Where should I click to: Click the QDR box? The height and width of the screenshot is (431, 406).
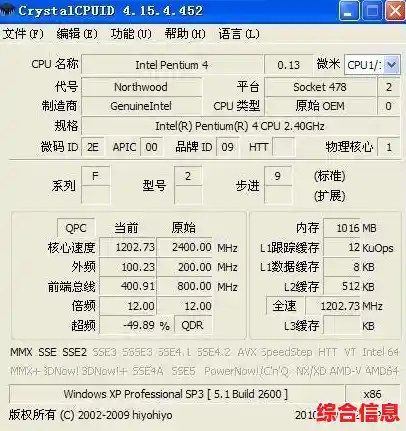192,325
